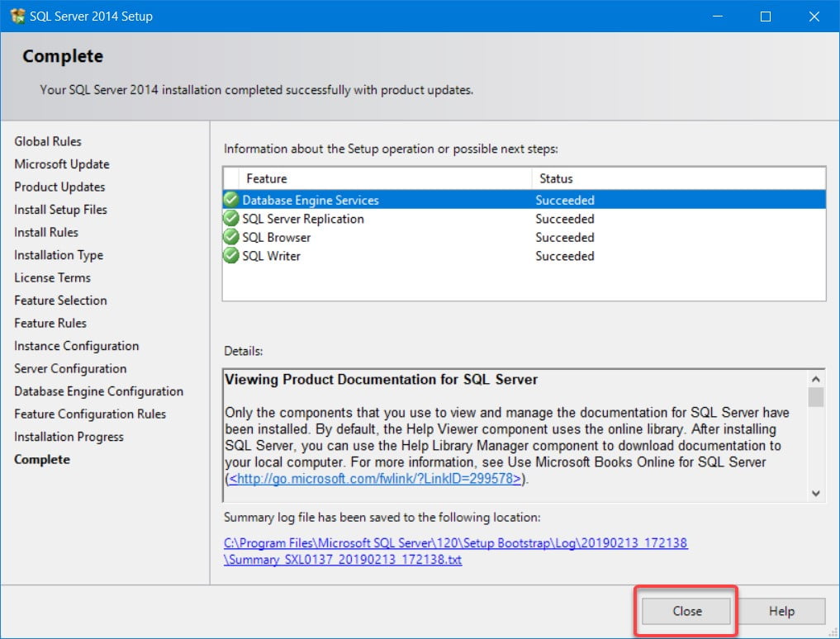
Task: Click green check icon beside SQL Browser
Action: 231,237
